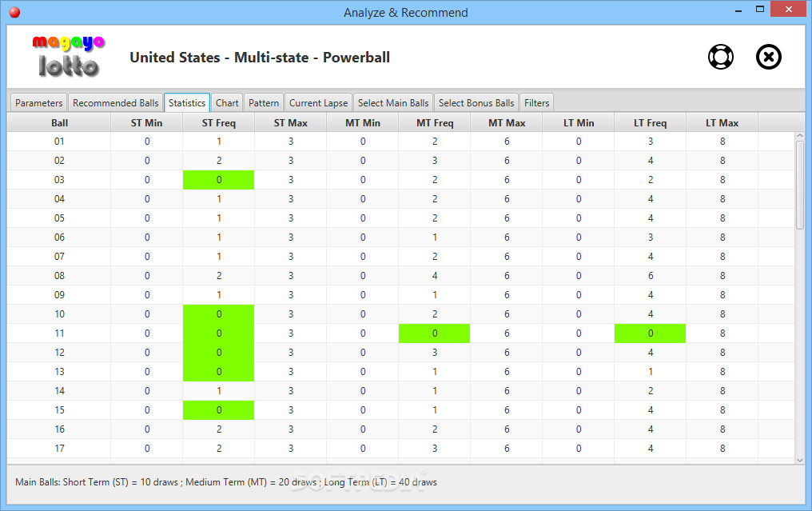Sort by the MT Freq column header
812x511 pixels.
click(x=435, y=123)
